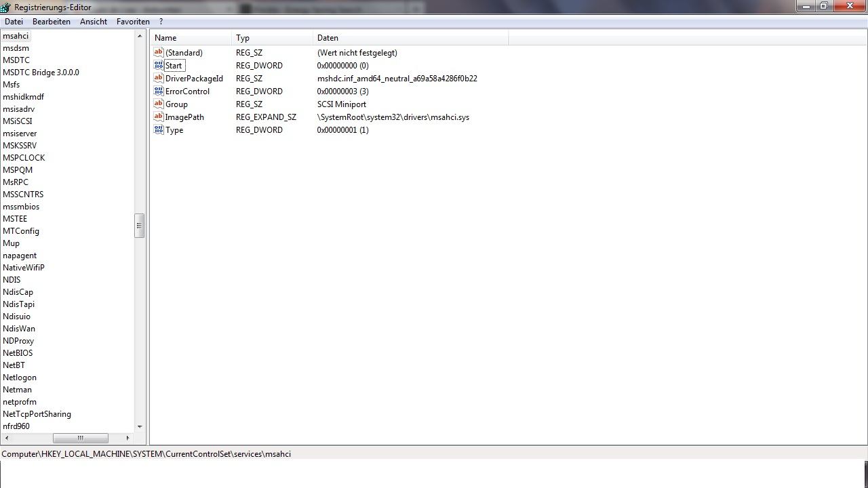Click the ImagePath string value icon
Screen dimensions: 868x488
pos(159,117)
